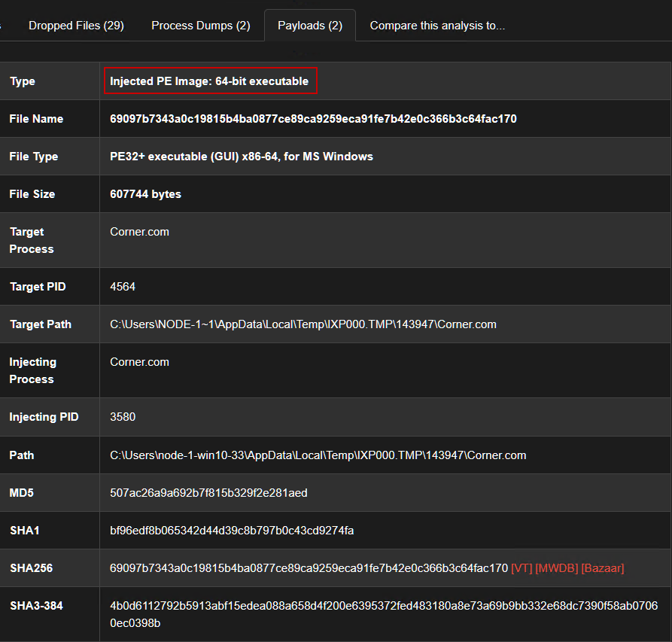The width and height of the screenshot is (672, 642).
Task: Open the [Bazaar] link
Action: click(x=602, y=568)
